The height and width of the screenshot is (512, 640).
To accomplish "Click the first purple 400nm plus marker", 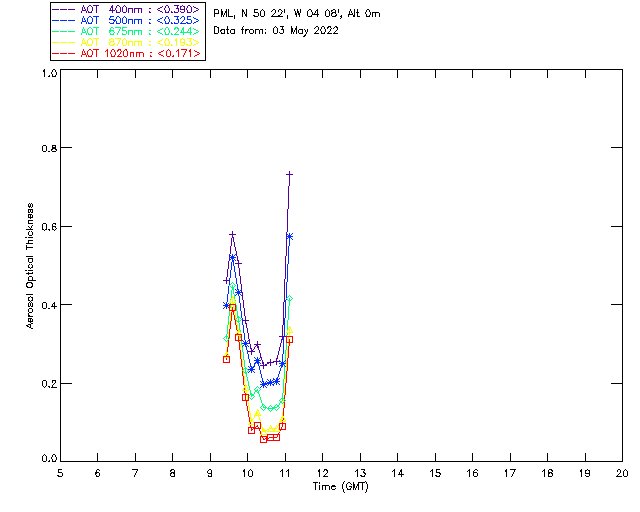I will coord(227,281).
